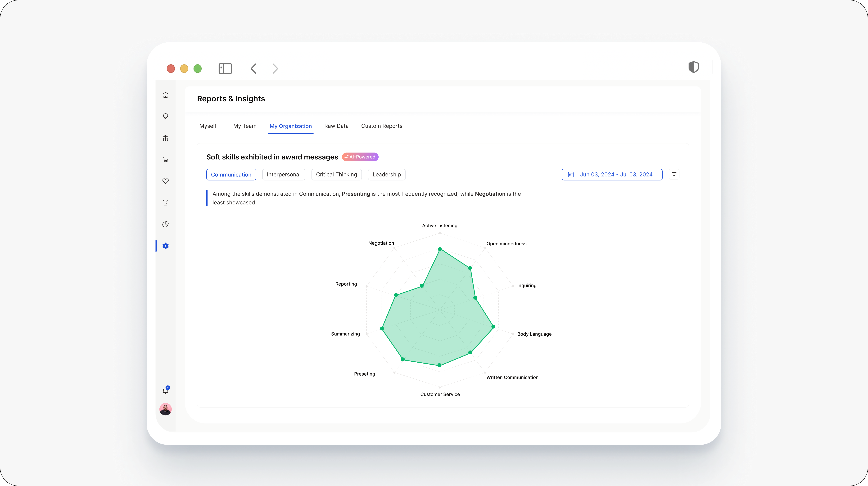Click the Preseting axis label
This screenshot has width=868, height=486.
point(364,374)
